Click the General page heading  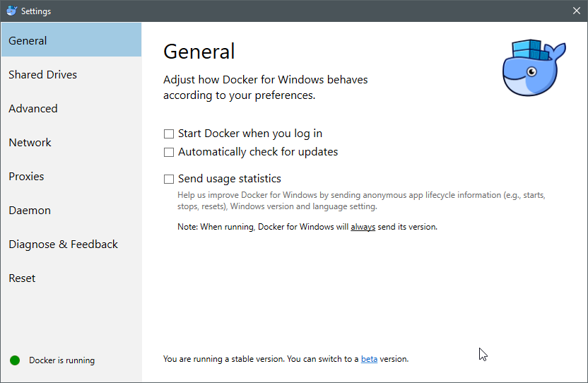tap(199, 52)
